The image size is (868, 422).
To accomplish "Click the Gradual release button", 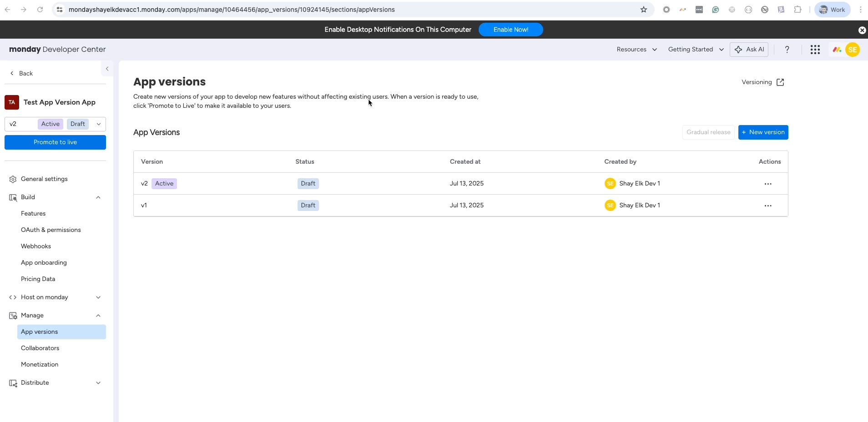I will click(708, 132).
